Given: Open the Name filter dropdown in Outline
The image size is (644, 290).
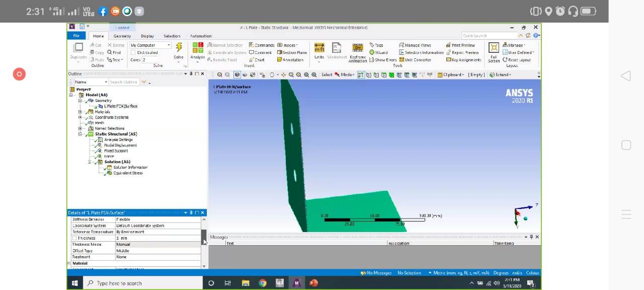Looking at the screenshot, I should tap(91, 82).
